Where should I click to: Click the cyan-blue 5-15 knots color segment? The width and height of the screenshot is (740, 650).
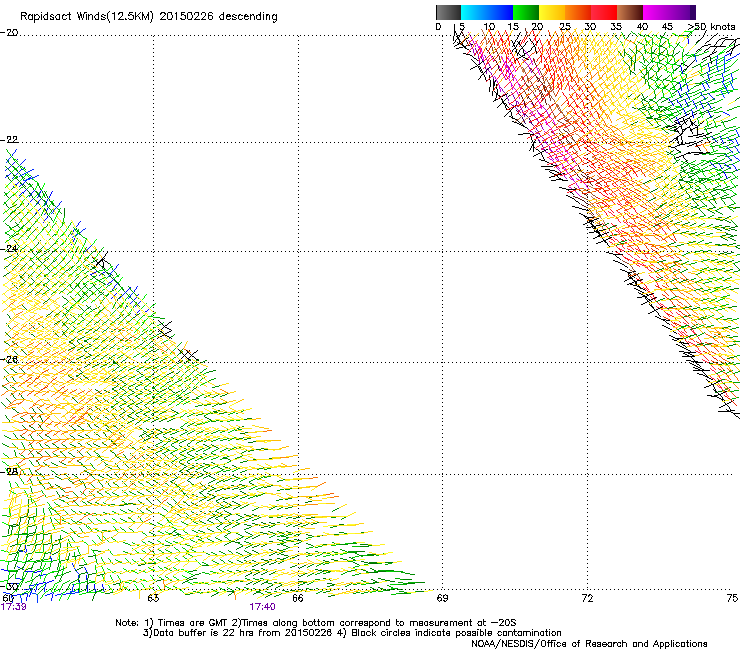pyautogui.click(x=487, y=12)
